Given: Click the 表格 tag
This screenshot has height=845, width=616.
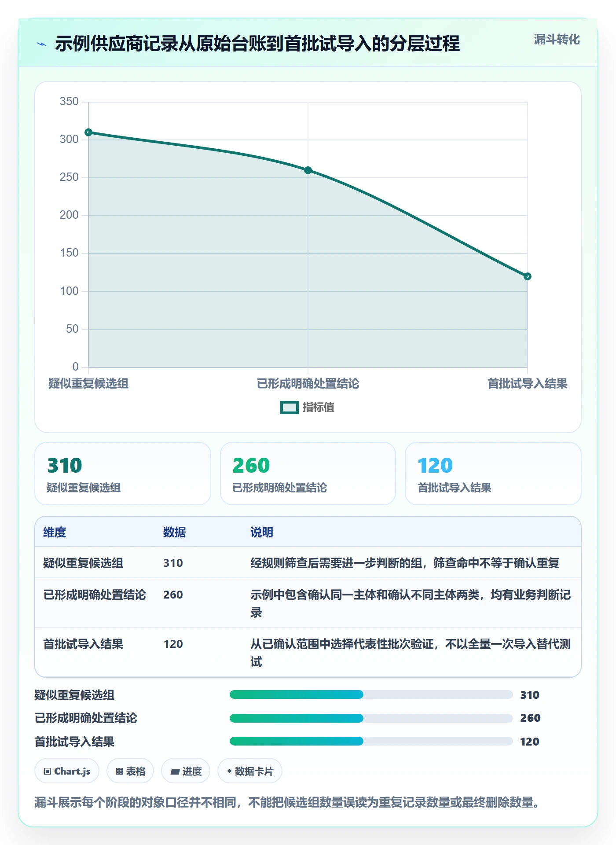Looking at the screenshot, I should tap(130, 771).
